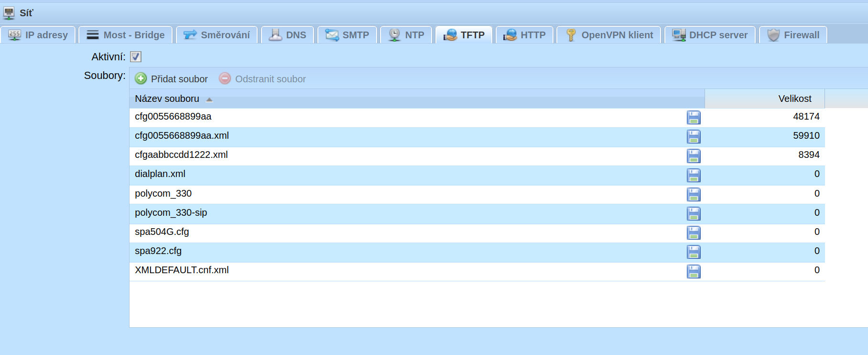This screenshot has width=868, height=355.
Task: Click save icon for dialplan.xml row
Action: pyautogui.click(x=694, y=176)
